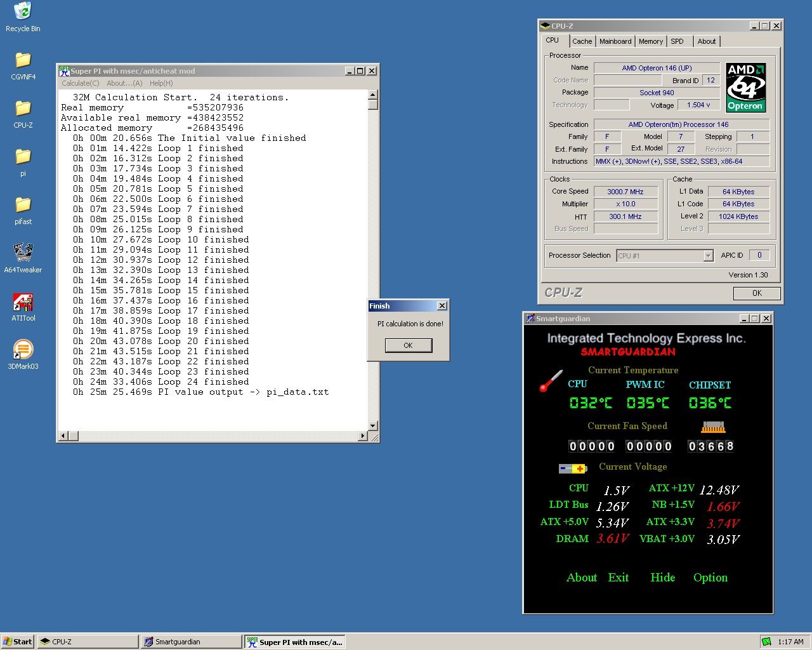Click the HTT value 300.1 MHz
This screenshot has height=650, width=812.
(625, 216)
